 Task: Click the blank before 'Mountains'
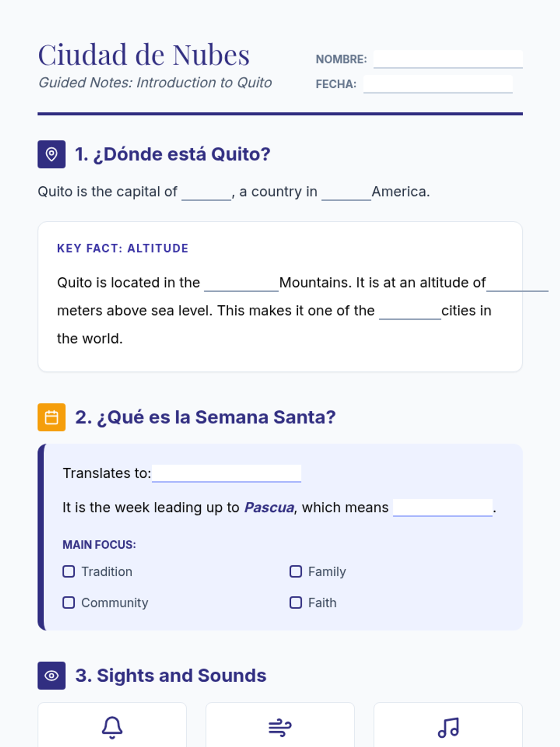point(241,283)
